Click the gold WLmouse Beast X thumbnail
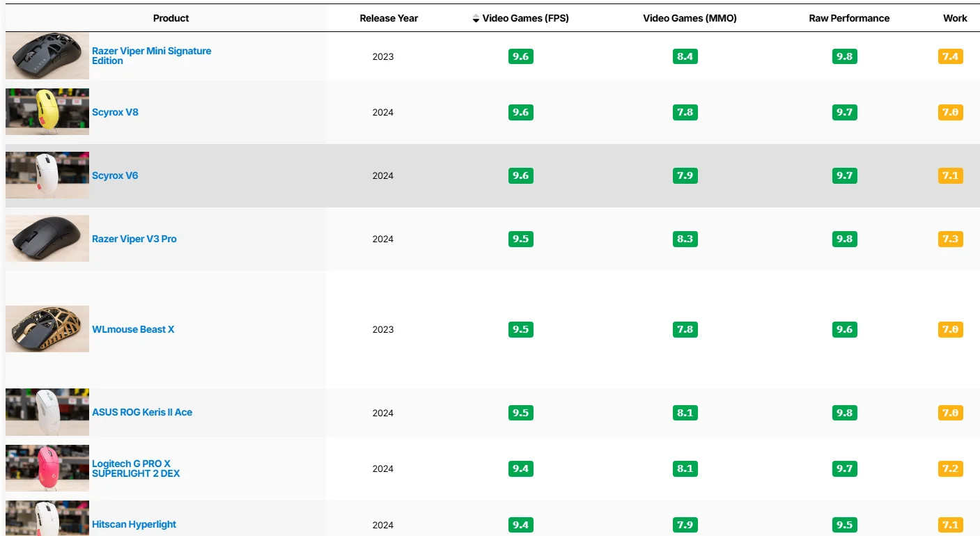 coord(47,329)
